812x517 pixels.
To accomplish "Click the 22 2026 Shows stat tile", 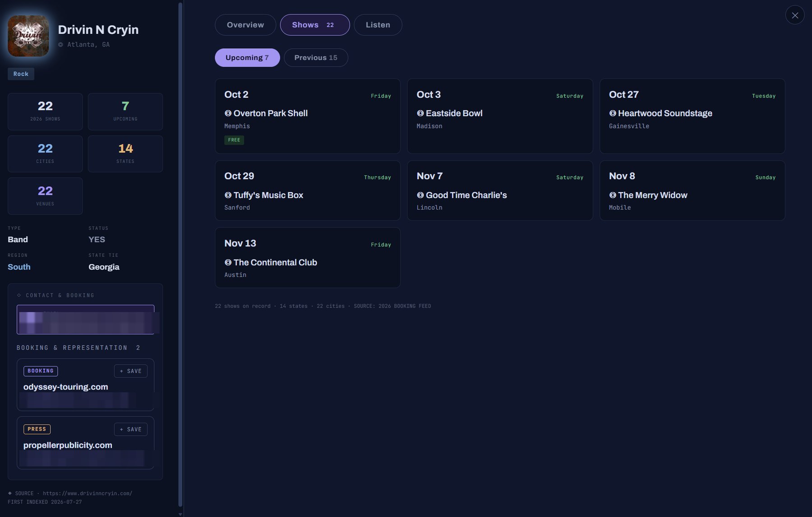I will (x=45, y=112).
